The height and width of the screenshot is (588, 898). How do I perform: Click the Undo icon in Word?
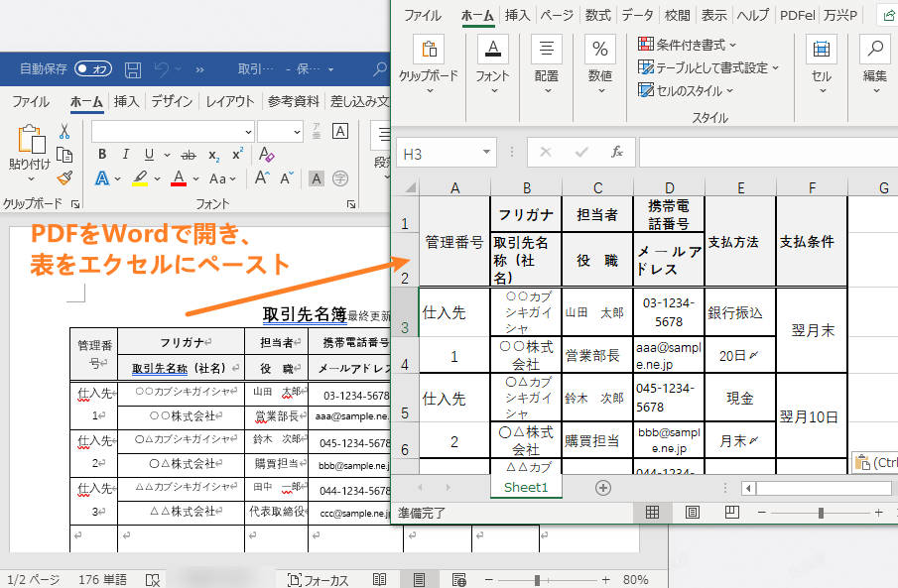pyautogui.click(x=162, y=69)
